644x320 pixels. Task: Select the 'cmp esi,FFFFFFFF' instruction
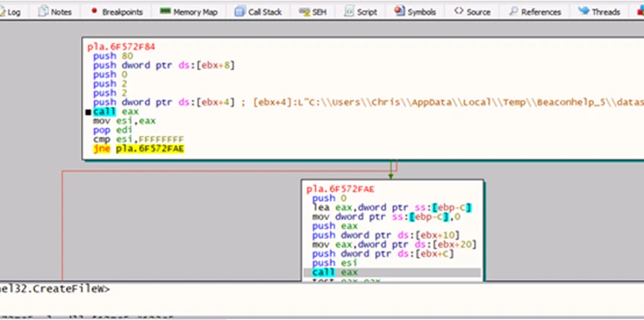coord(138,140)
